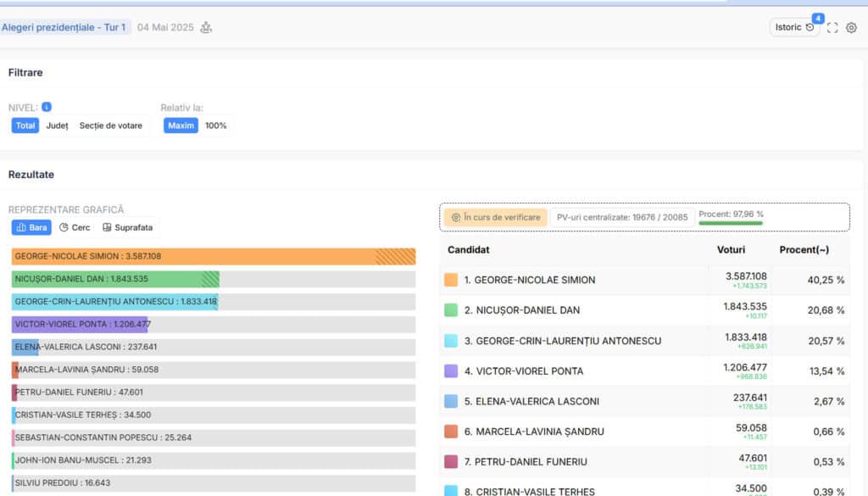Select table row 6. MARCELA-LAVINIA ȘANDRU
This screenshot has width=868, height=496.
645,432
